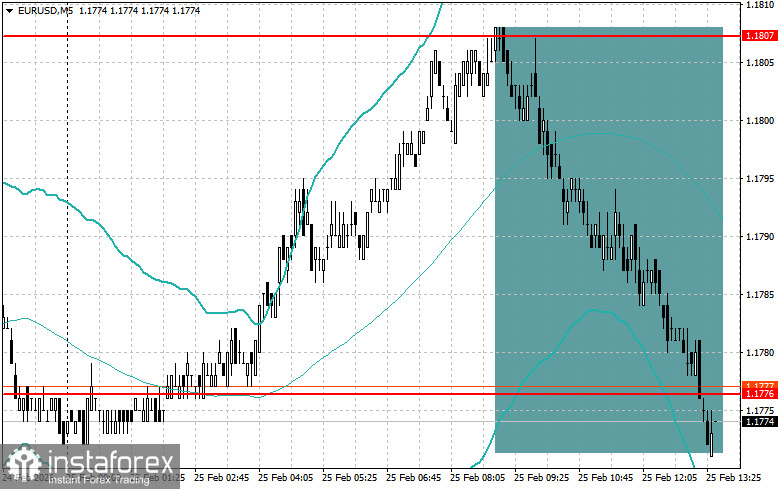Click the "25 Feb 09:25" time label

(541, 478)
